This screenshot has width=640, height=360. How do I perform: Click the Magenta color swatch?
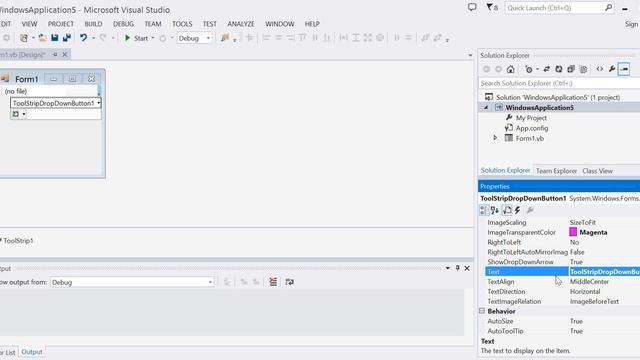tap(573, 232)
